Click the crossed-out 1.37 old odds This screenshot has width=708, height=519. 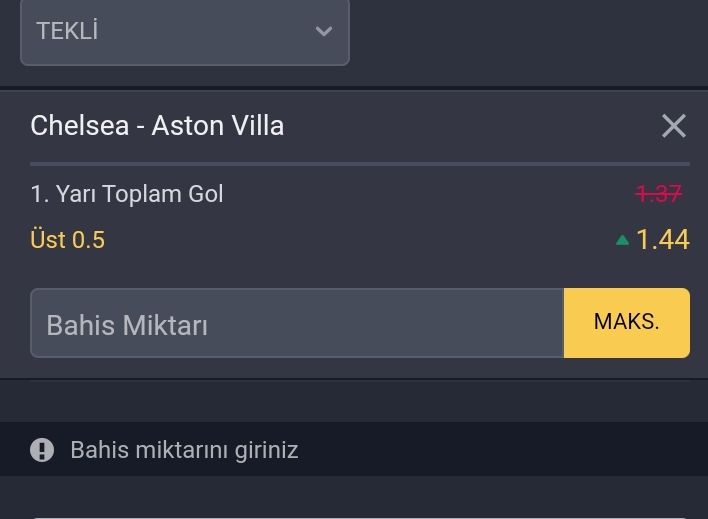click(658, 194)
